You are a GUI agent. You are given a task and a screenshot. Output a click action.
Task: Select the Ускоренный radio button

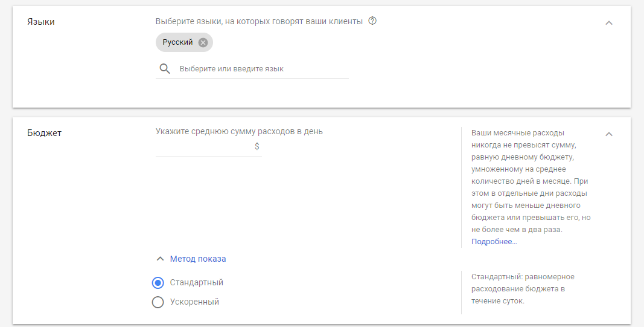coord(158,302)
